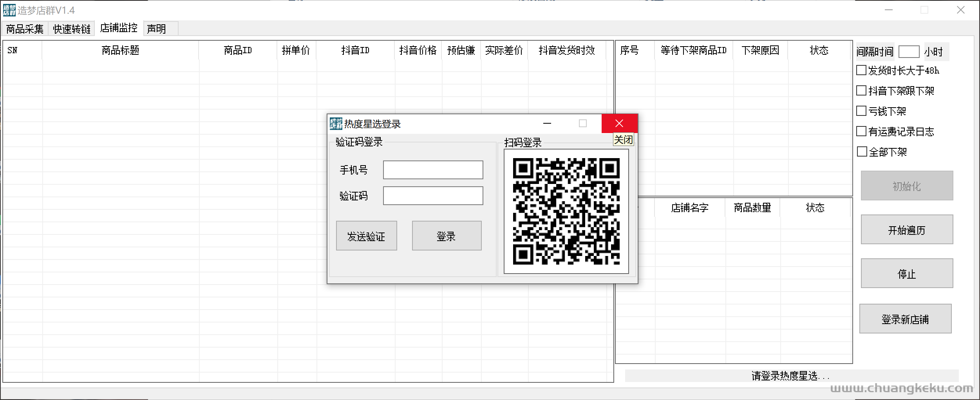Screen dimensions: 980x400
Task: Click the 商品标题 column header
Action: click(120, 50)
